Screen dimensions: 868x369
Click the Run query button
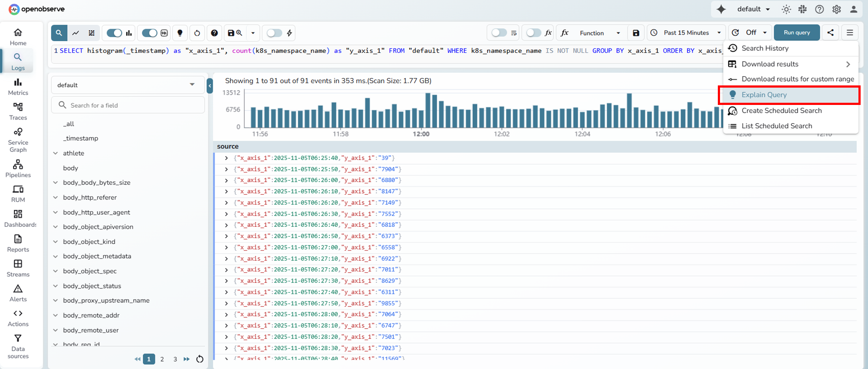click(x=796, y=33)
